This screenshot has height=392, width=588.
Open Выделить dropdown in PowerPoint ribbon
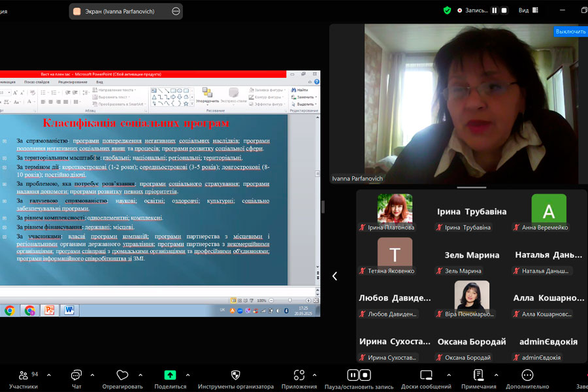[x=304, y=105]
